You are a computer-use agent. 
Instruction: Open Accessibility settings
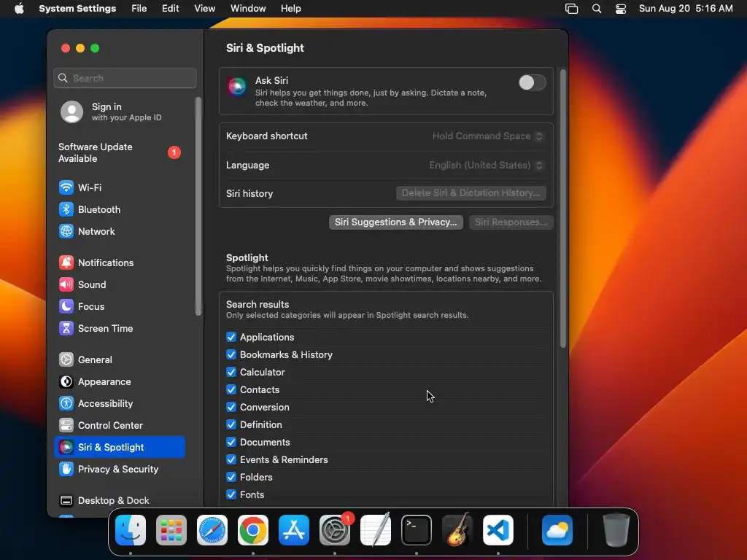(x=119, y=404)
